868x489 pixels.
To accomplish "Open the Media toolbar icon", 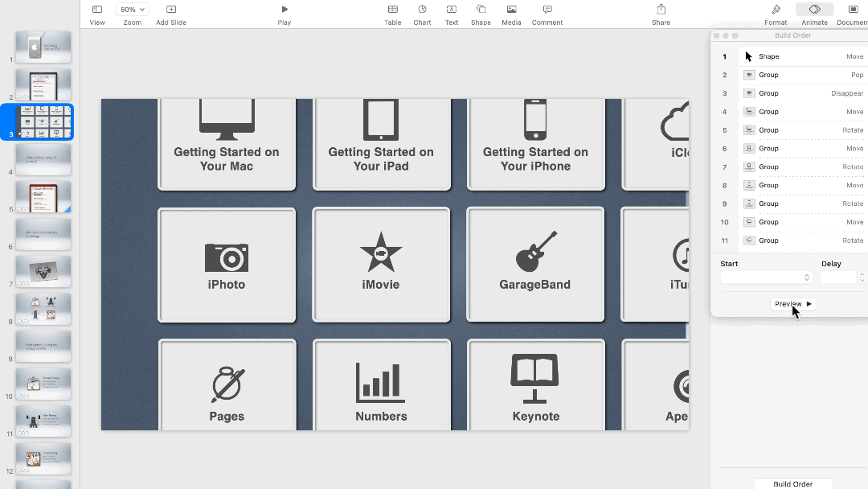I will 511,10.
